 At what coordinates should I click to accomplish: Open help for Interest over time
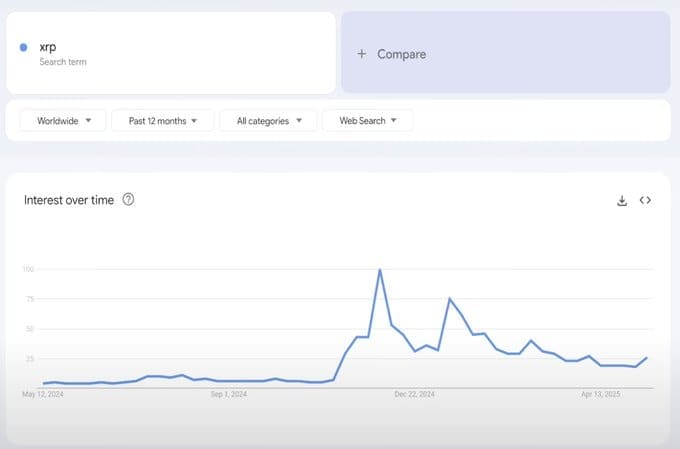[x=128, y=200]
